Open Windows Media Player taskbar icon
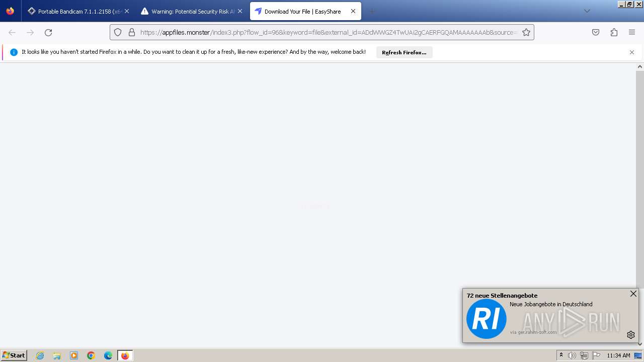This screenshot has height=362, width=644. pos(74,355)
